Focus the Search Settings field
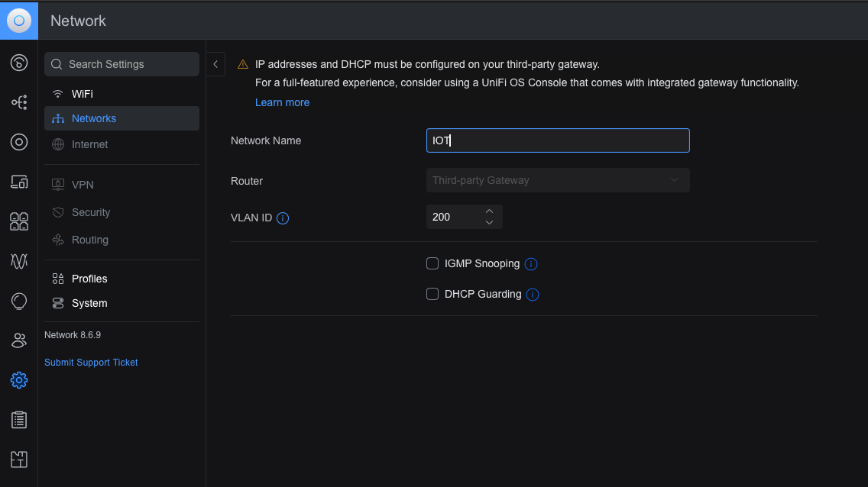The image size is (868, 487). (121, 64)
